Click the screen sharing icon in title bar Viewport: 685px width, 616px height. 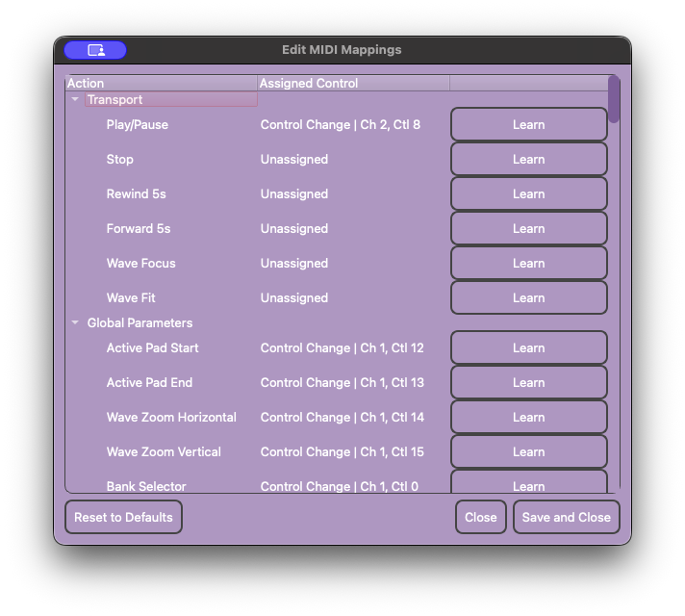click(95, 50)
